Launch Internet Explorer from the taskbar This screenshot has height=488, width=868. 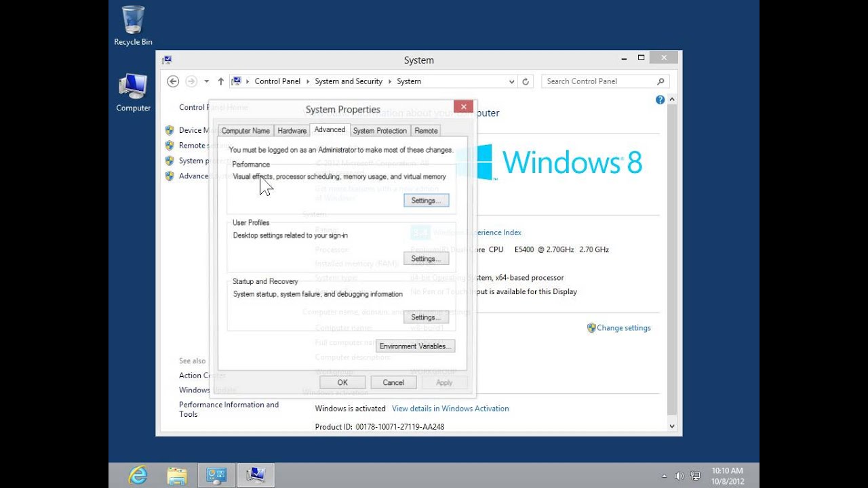click(138, 475)
